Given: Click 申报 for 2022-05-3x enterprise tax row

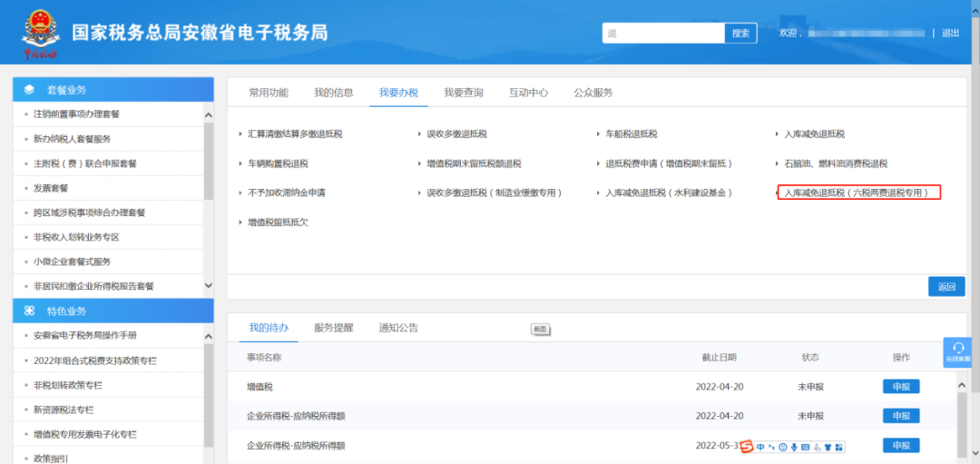Looking at the screenshot, I should (901, 446).
